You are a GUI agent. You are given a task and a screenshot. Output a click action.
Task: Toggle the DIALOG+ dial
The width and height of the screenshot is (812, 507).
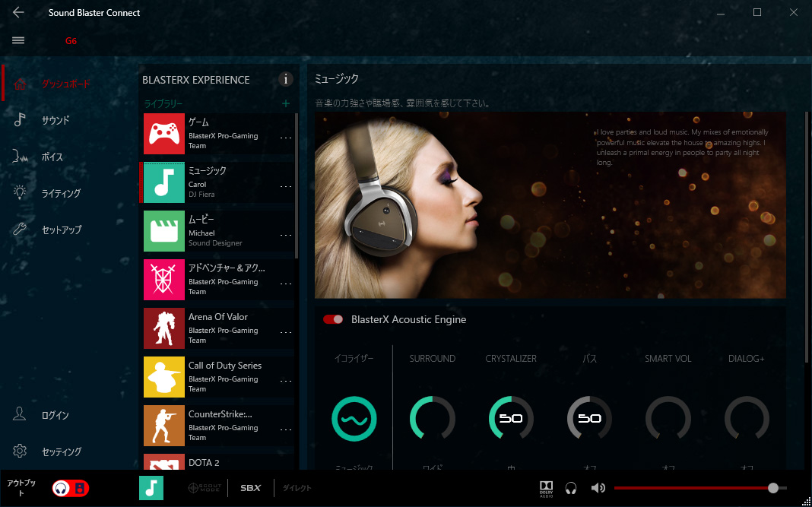click(x=747, y=418)
